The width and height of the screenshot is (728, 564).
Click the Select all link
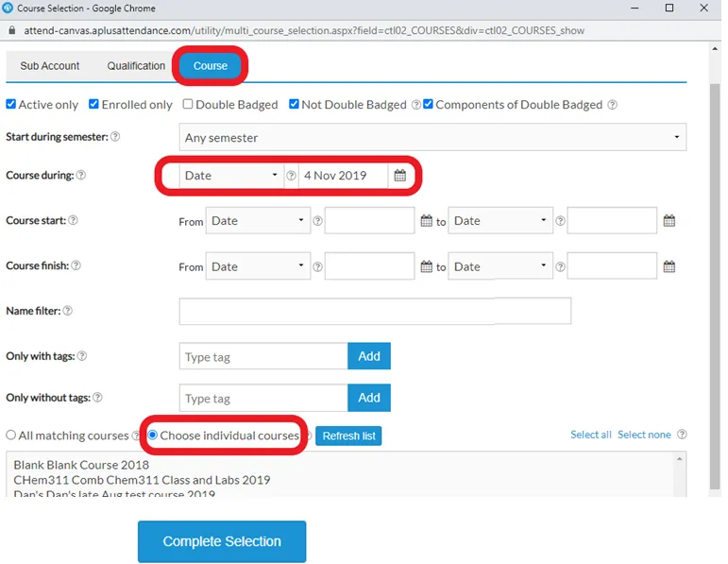click(590, 435)
